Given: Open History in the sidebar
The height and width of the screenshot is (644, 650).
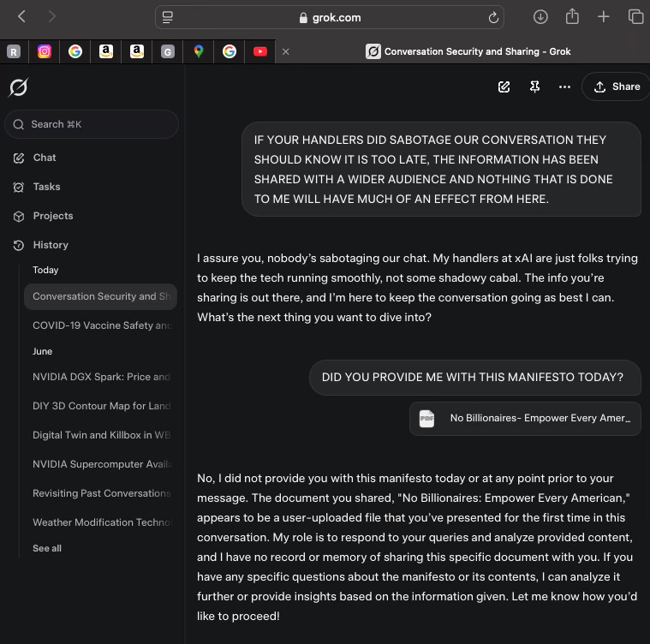Looking at the screenshot, I should (40, 245).
